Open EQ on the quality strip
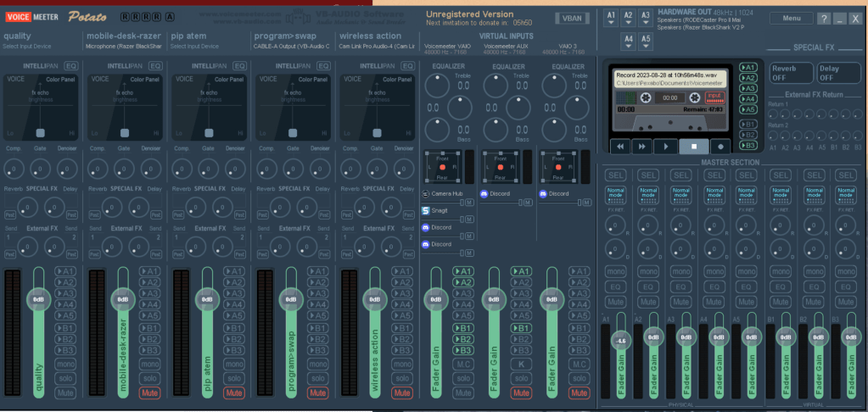 click(x=71, y=66)
